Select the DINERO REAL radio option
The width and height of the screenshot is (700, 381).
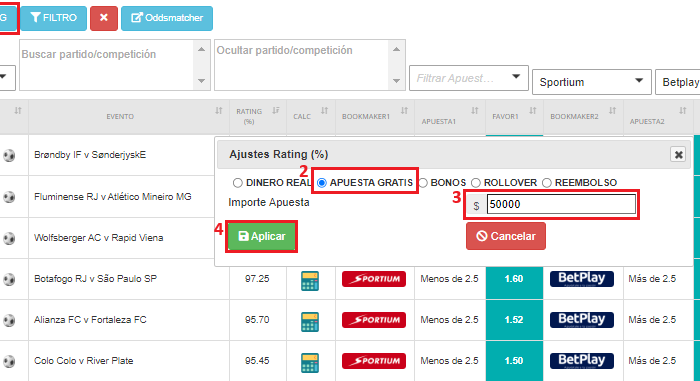click(238, 183)
